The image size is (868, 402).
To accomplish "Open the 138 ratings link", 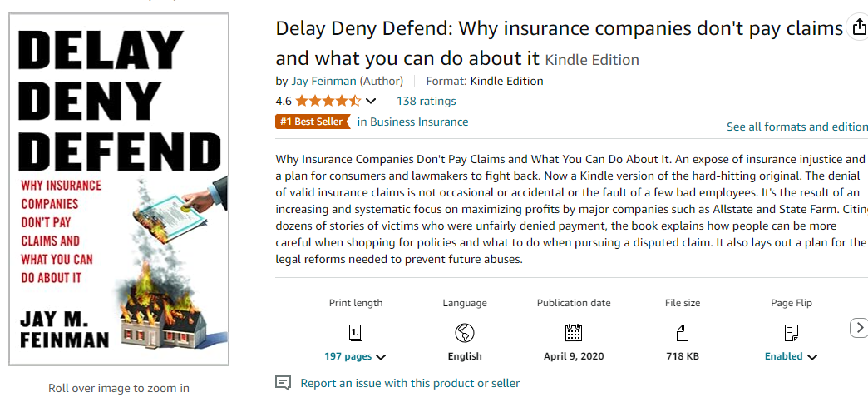I will coord(426,101).
